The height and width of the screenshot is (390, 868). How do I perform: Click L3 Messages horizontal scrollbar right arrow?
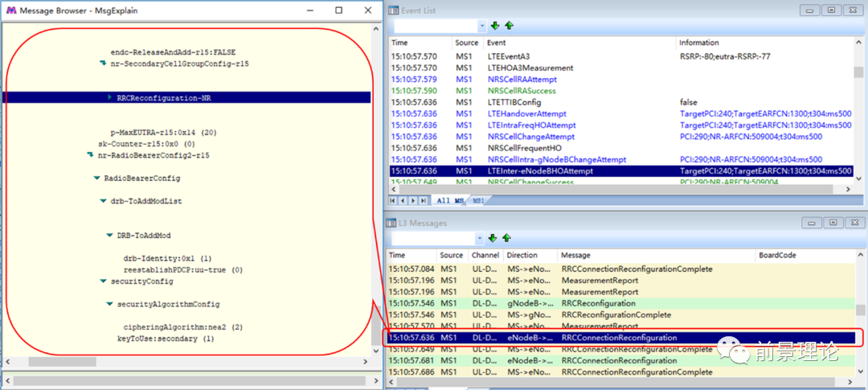click(851, 382)
